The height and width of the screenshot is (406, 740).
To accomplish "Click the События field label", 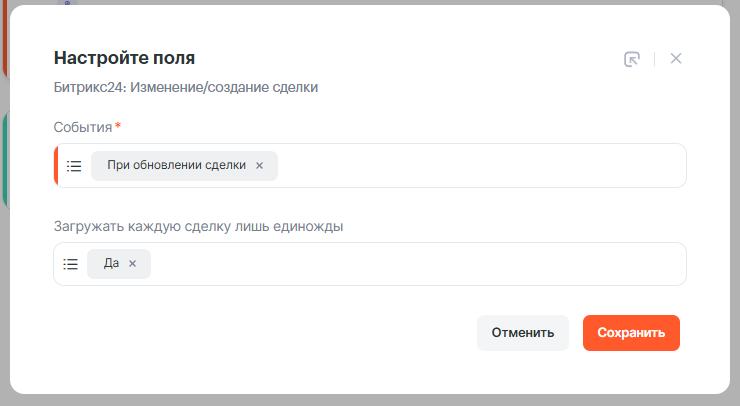I will [83, 127].
